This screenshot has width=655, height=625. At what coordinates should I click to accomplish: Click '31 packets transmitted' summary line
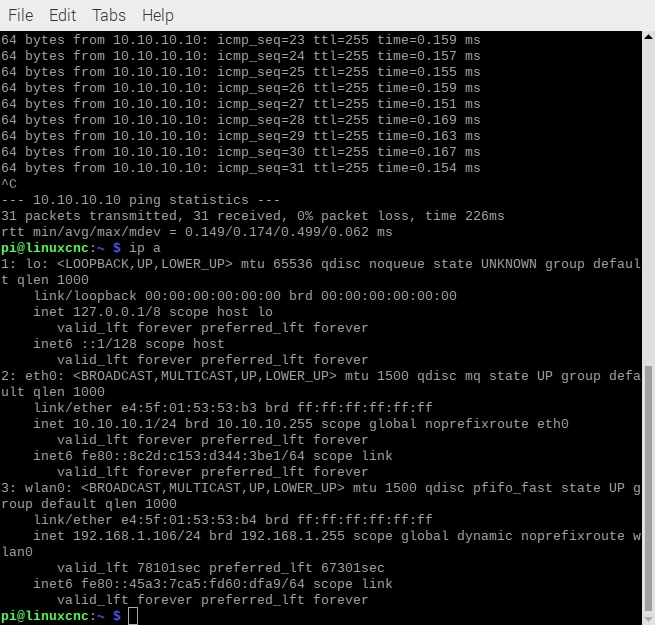[253, 216]
